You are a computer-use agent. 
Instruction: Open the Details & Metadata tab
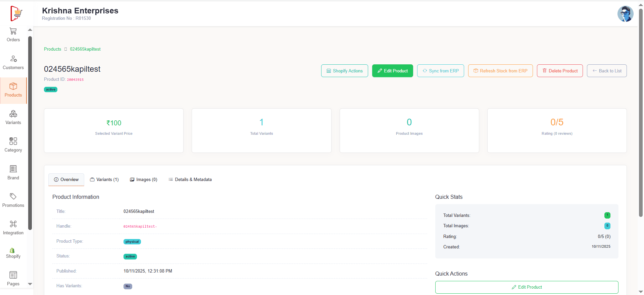click(190, 180)
